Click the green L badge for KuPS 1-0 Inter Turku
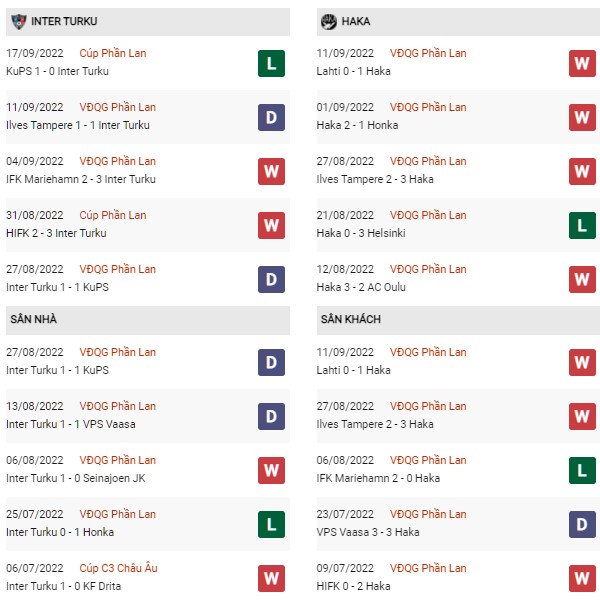The image size is (600, 600). 271,64
